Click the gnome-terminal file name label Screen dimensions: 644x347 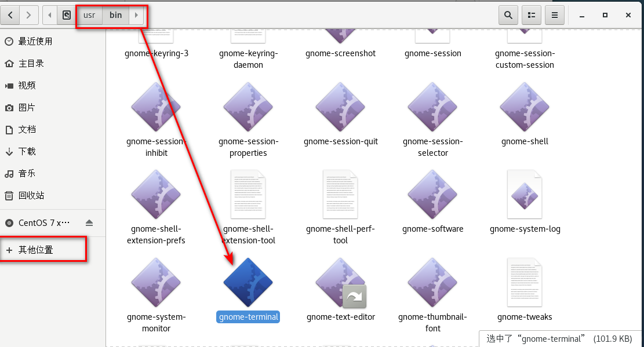[248, 317]
